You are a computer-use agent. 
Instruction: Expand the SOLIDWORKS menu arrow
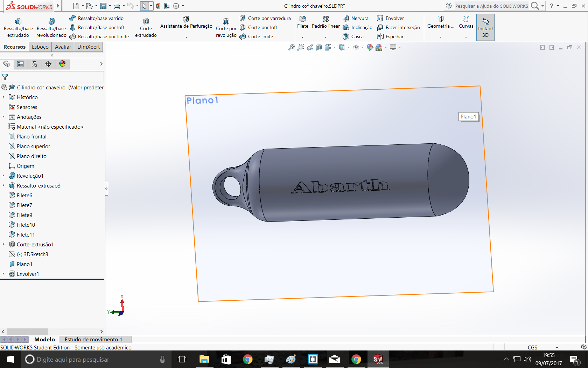tap(58, 6)
